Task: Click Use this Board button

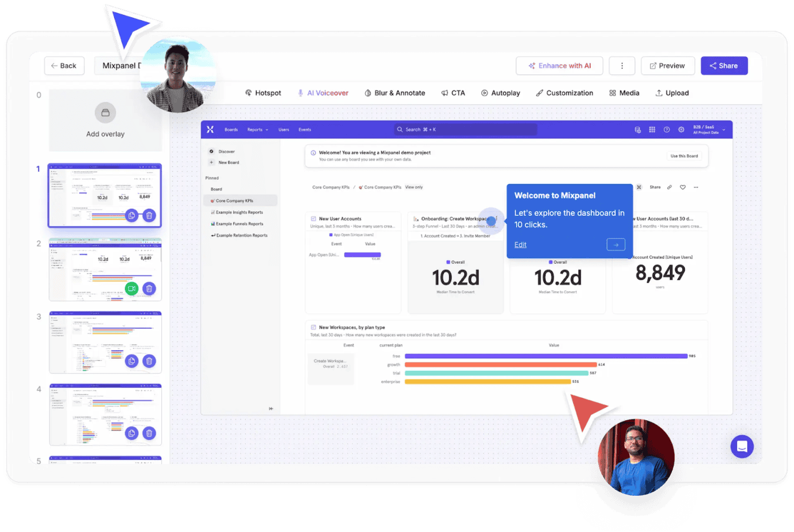Action: pyautogui.click(x=684, y=156)
